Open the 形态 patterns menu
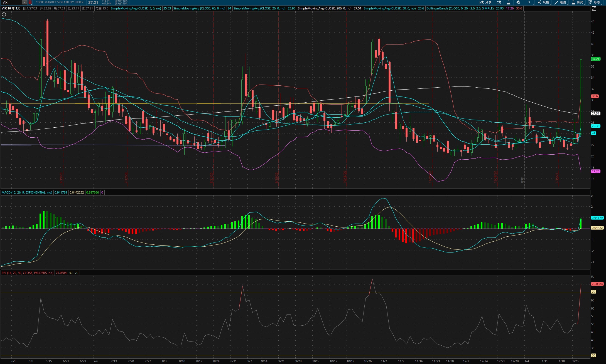This screenshot has width=606, height=364. coord(595,2)
